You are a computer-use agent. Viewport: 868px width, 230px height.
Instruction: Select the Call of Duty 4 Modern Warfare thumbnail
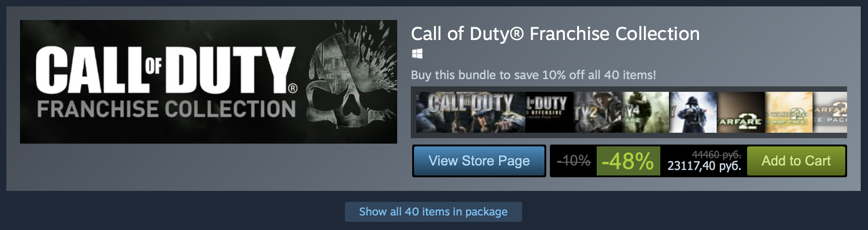click(645, 112)
